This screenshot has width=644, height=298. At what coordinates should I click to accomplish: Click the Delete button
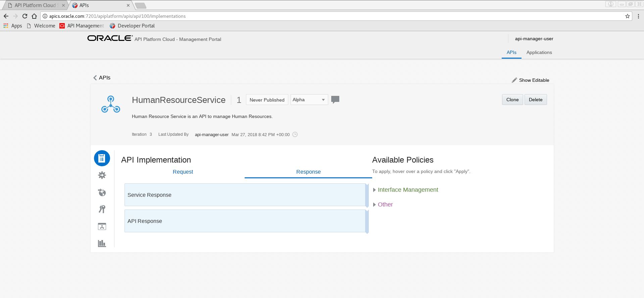pos(535,100)
